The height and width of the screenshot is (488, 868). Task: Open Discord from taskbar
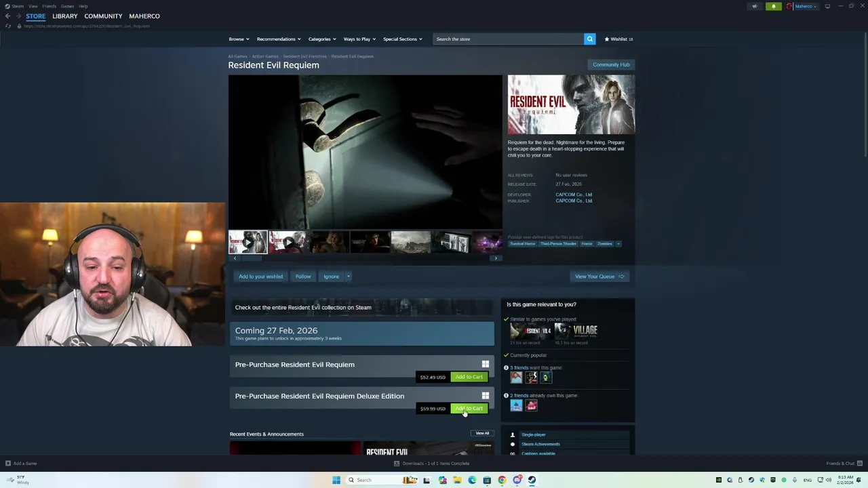517,480
